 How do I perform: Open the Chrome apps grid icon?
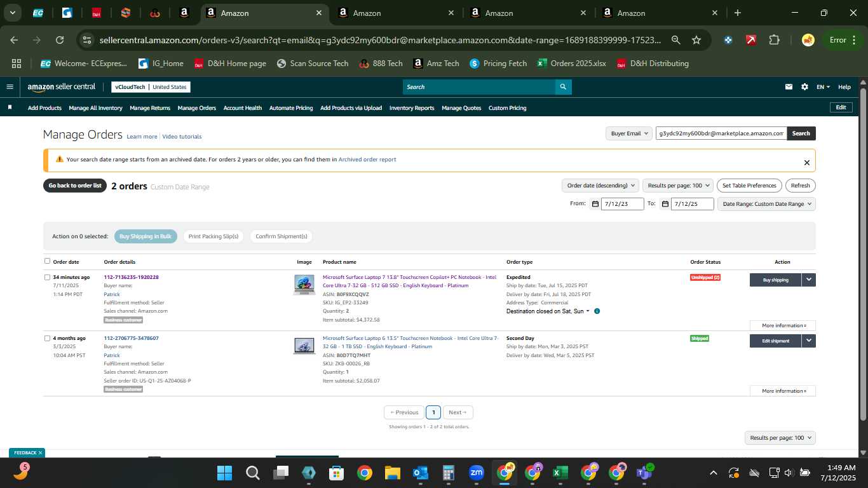pos(17,64)
